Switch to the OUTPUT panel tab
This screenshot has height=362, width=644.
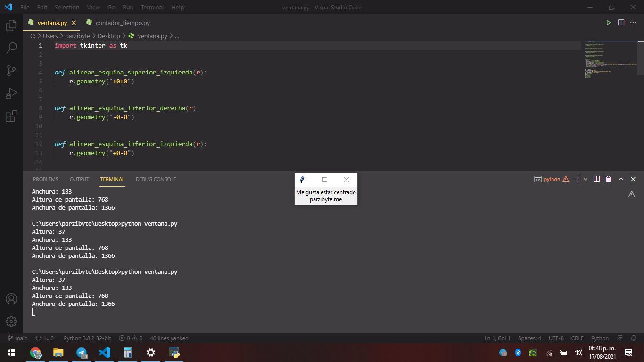(x=79, y=179)
